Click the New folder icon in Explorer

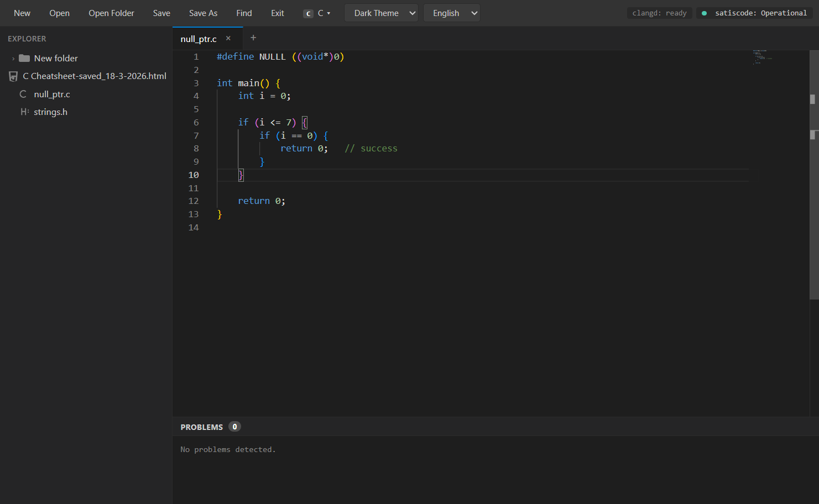(x=24, y=58)
